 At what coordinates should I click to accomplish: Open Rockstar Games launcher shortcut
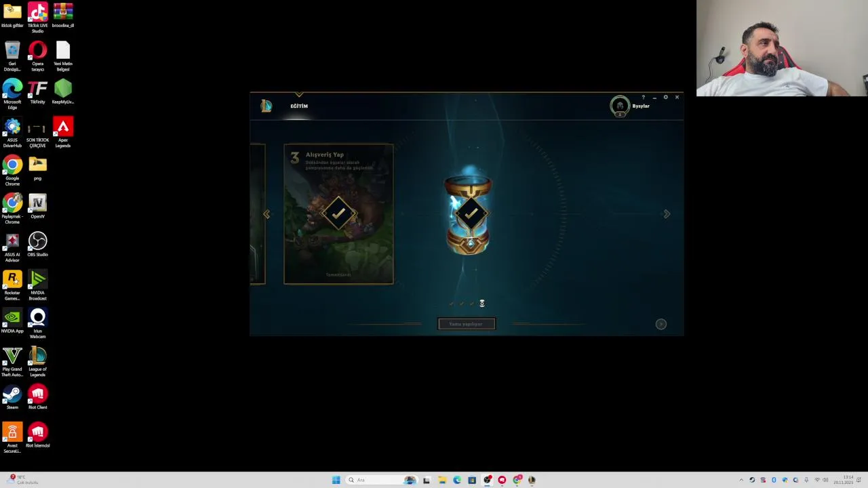(12, 285)
